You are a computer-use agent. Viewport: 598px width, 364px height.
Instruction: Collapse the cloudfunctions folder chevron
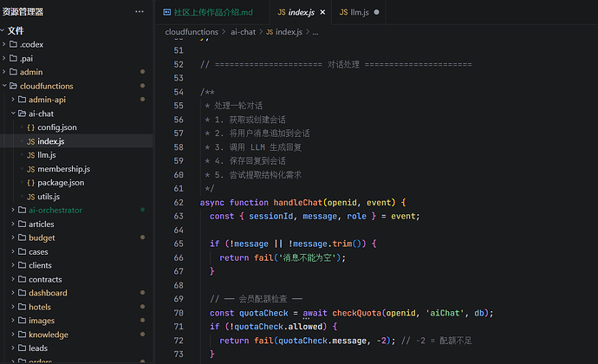[x=3, y=86]
